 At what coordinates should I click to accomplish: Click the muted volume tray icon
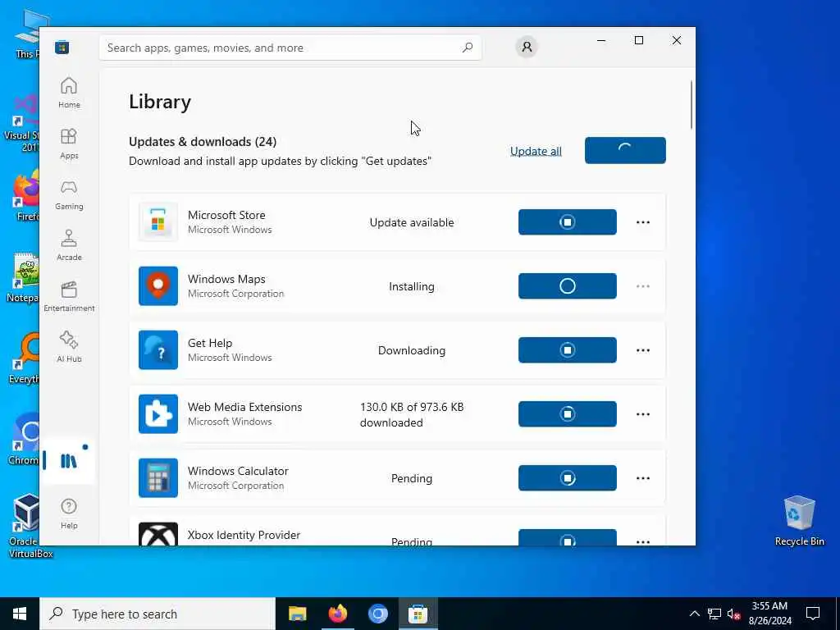pyautogui.click(x=733, y=614)
